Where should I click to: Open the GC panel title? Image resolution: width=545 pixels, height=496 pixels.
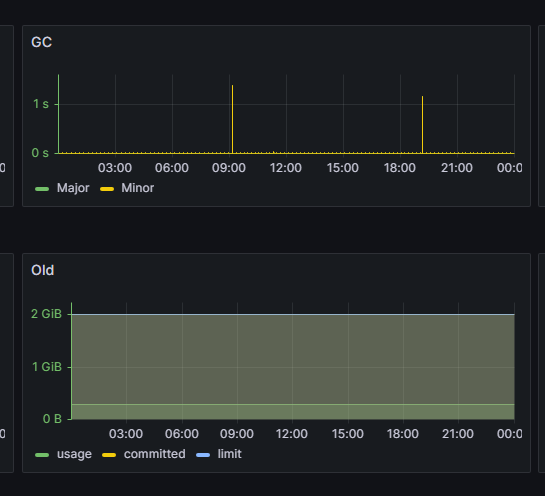41,42
